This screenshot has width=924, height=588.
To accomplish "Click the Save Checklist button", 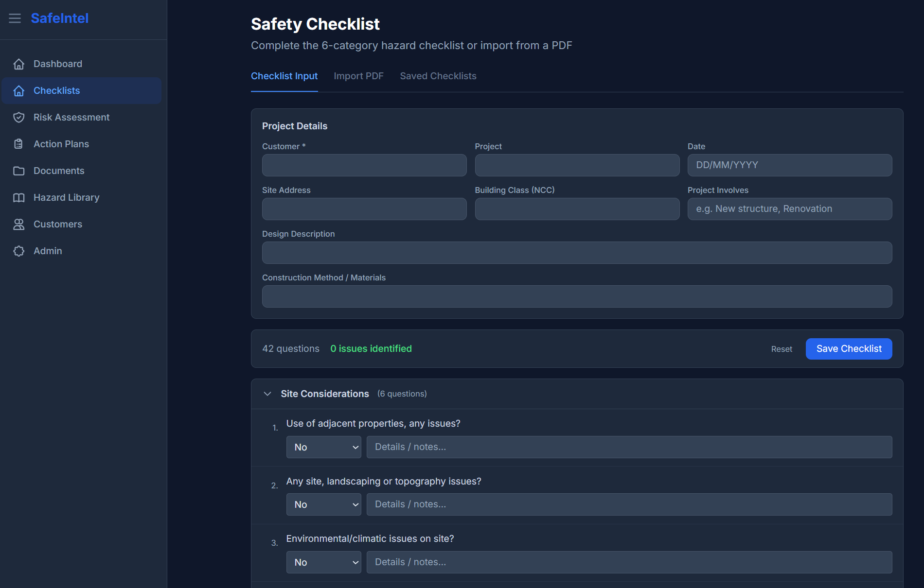I will coord(849,348).
